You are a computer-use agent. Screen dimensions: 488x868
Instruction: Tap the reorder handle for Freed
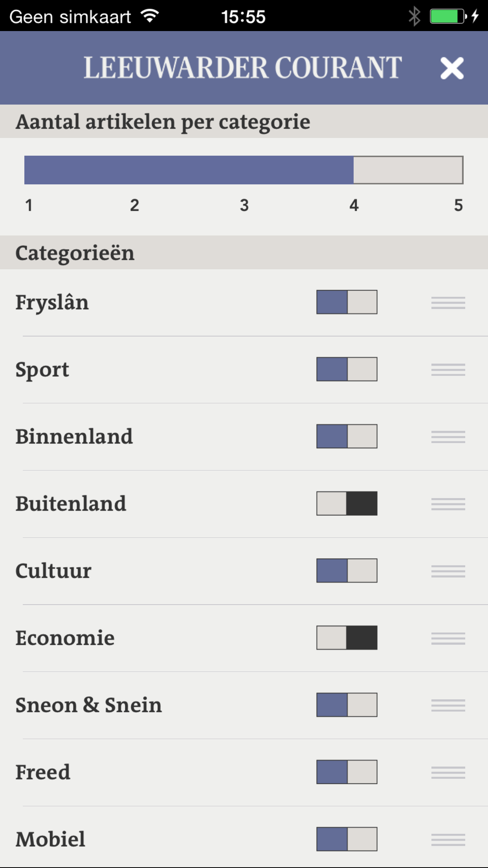point(448,772)
